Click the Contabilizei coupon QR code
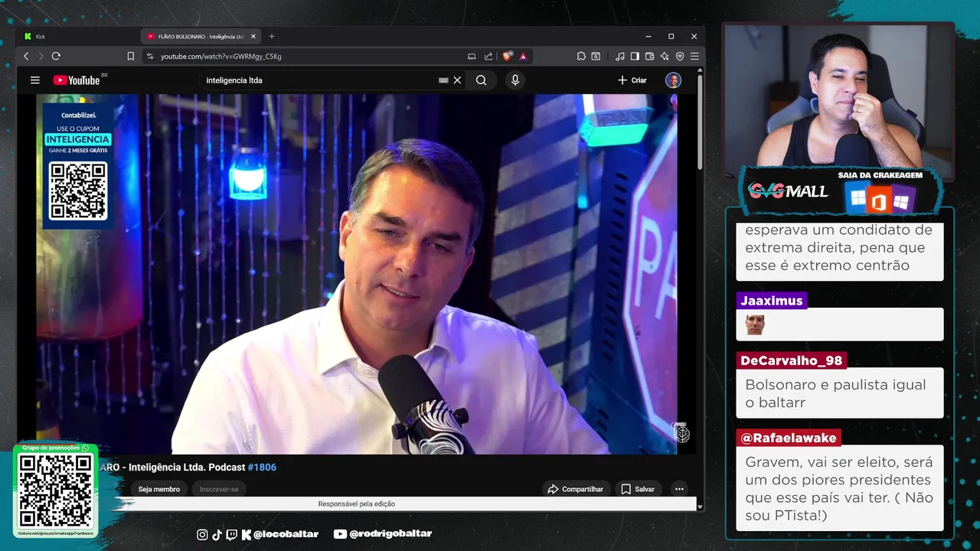 [78, 191]
